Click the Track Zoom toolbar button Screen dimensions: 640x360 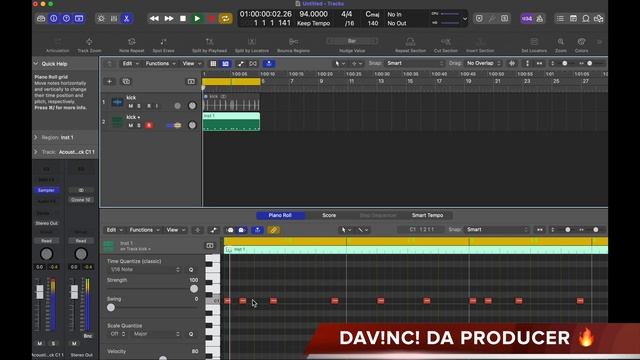click(x=89, y=45)
